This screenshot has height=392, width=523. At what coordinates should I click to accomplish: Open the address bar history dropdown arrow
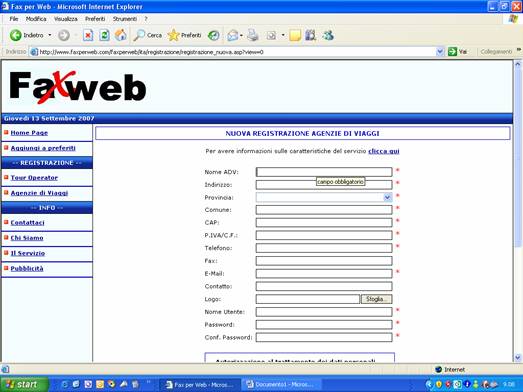tap(440, 52)
